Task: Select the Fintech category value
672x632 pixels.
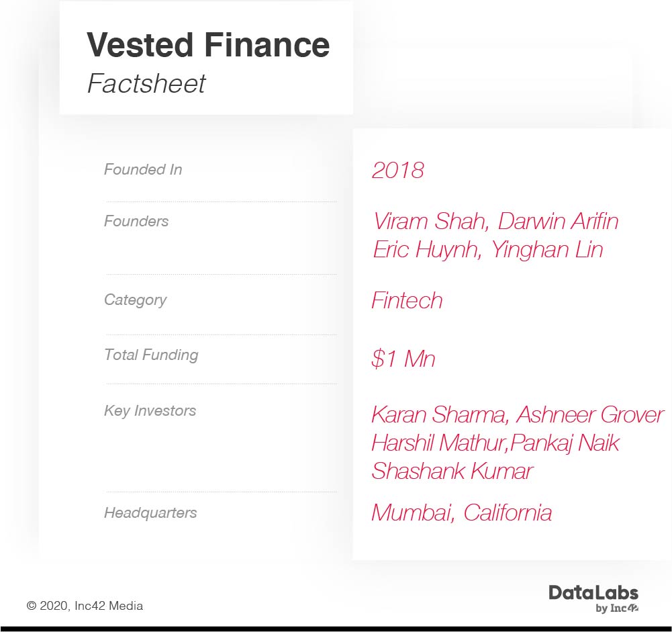Action: click(407, 300)
